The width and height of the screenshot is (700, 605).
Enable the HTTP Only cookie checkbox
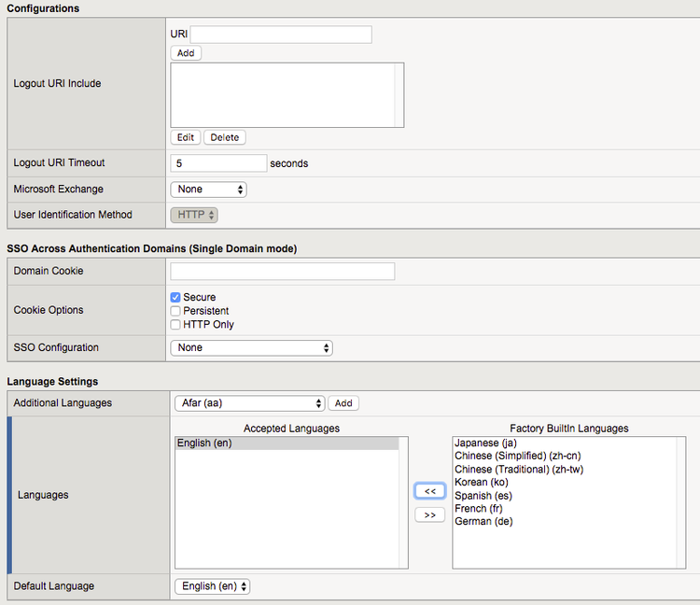point(175,325)
